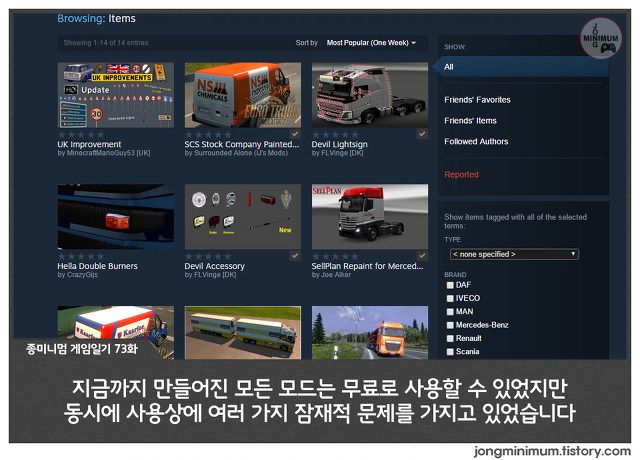Open author MinecraftMarioGuy53 [UK] profile
The image size is (640, 460).
pyautogui.click(x=109, y=153)
